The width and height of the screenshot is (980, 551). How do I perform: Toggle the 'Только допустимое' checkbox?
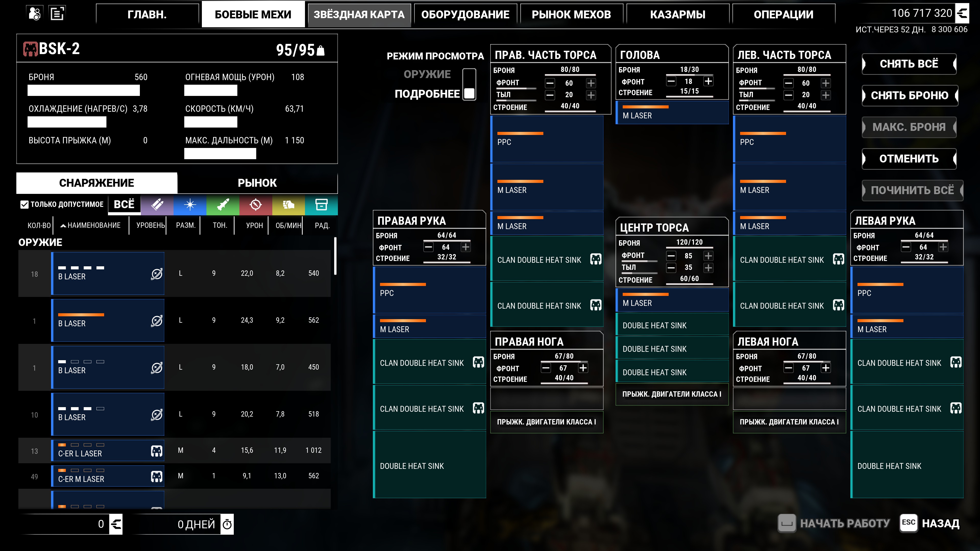(x=24, y=205)
